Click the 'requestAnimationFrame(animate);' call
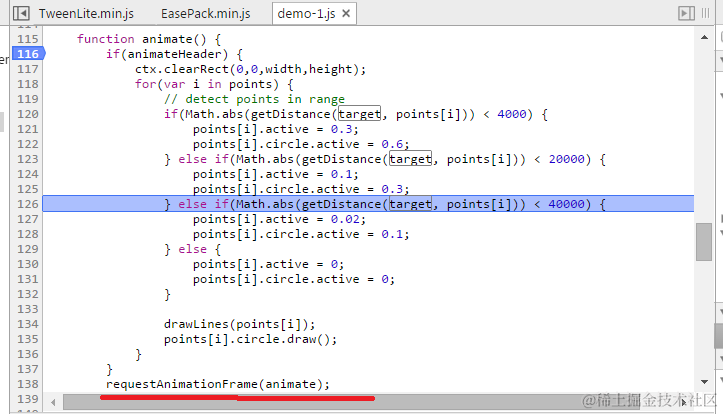Screen dimensions: 723x414 pos(218,384)
